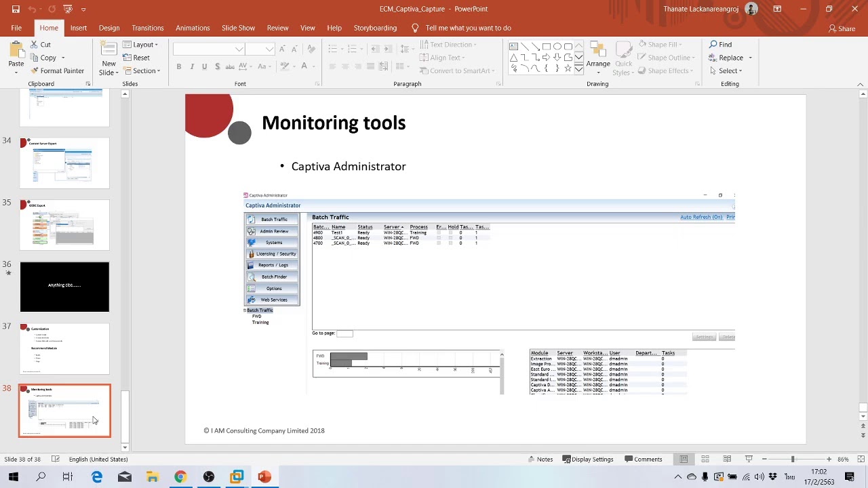Click the zoom in plus button

pos(829,459)
